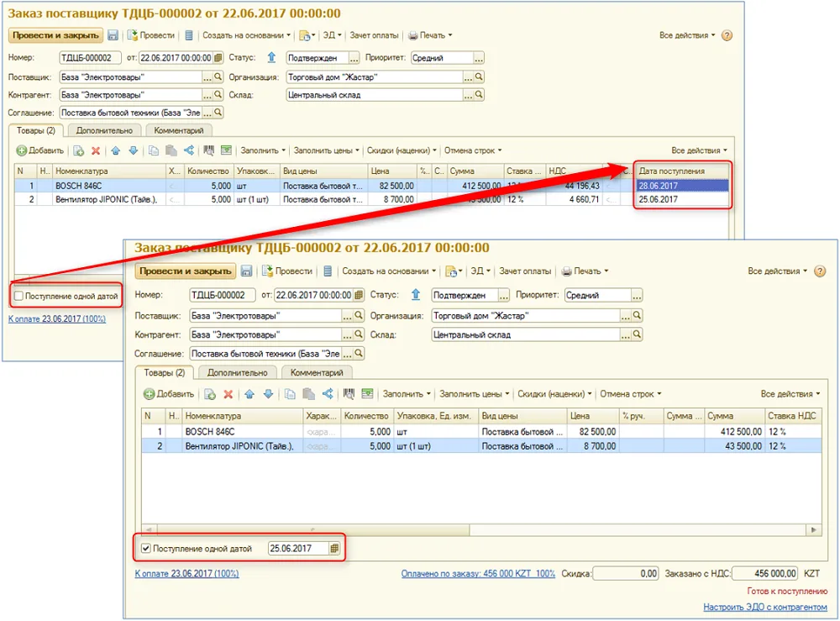Select the "Товары (2)" tab in the back window

click(x=36, y=130)
